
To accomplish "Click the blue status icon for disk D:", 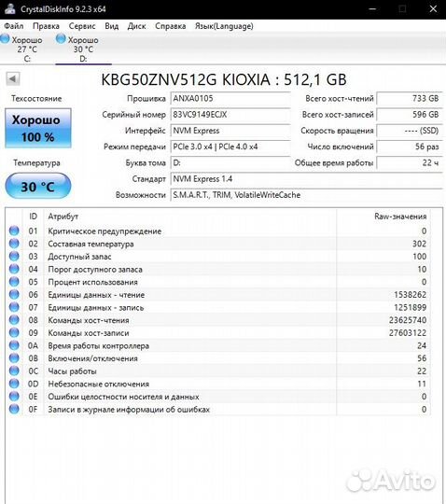I will click(x=61, y=39).
